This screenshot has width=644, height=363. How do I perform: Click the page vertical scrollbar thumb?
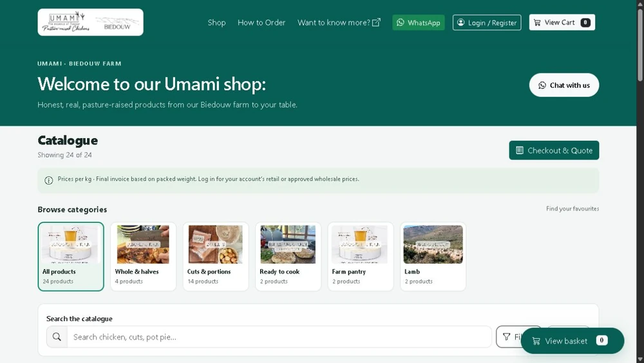point(640,44)
